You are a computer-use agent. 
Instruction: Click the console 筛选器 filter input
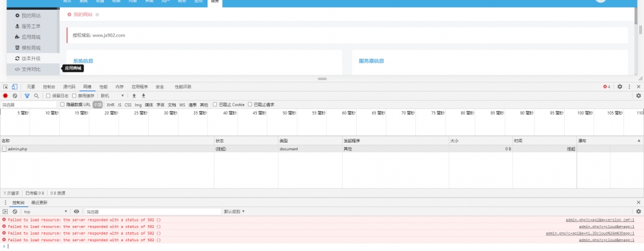pos(153,212)
